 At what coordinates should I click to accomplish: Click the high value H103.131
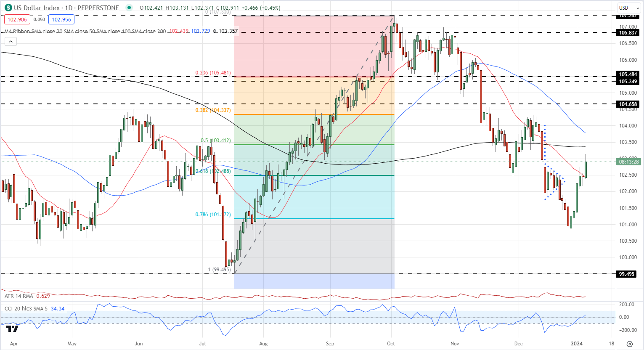pos(178,8)
